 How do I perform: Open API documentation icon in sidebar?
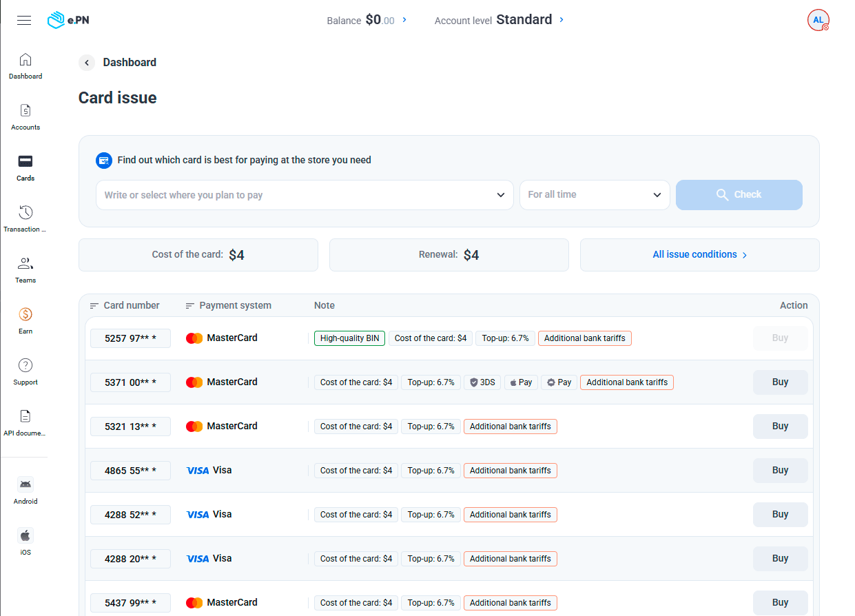pyautogui.click(x=25, y=417)
